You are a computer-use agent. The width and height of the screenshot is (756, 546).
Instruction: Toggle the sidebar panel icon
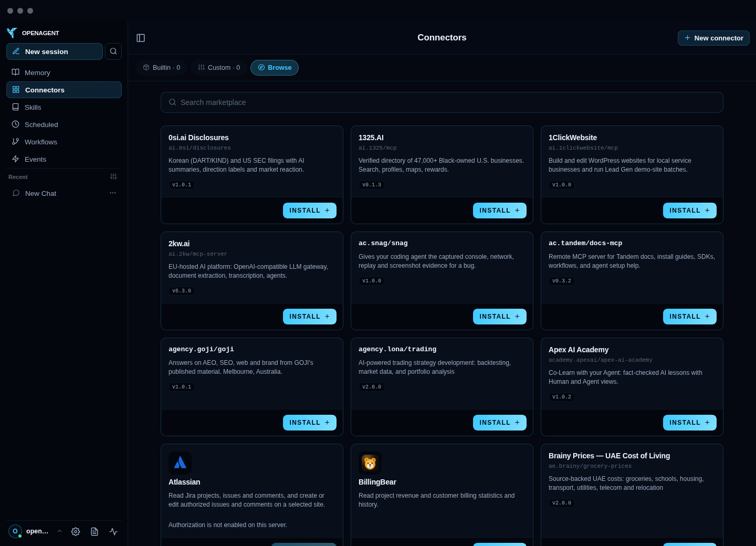[141, 38]
